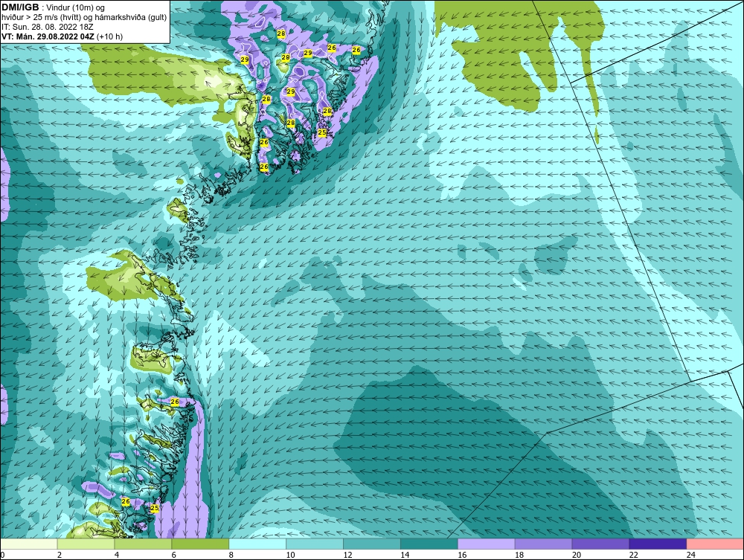The image size is (744, 560).
Task: Click the legend scale value 20
Action: pyautogui.click(x=577, y=555)
